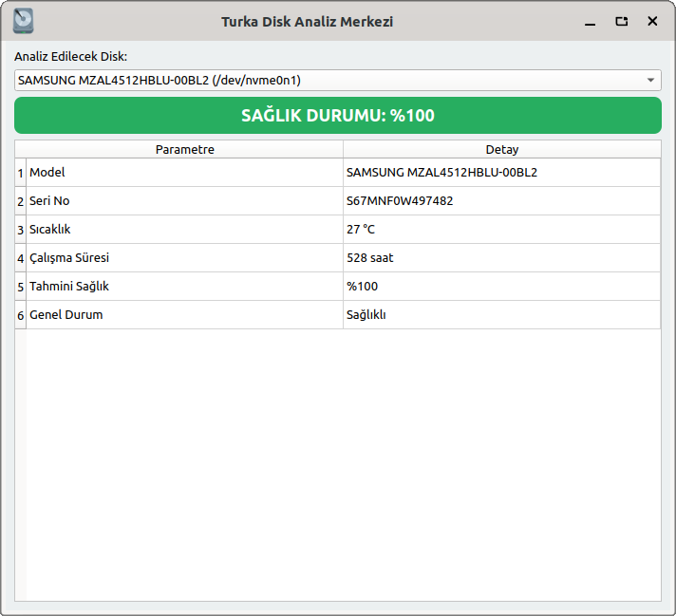
Task: Close the Turka Disk Analiz Merkezi window
Action: 652,21
